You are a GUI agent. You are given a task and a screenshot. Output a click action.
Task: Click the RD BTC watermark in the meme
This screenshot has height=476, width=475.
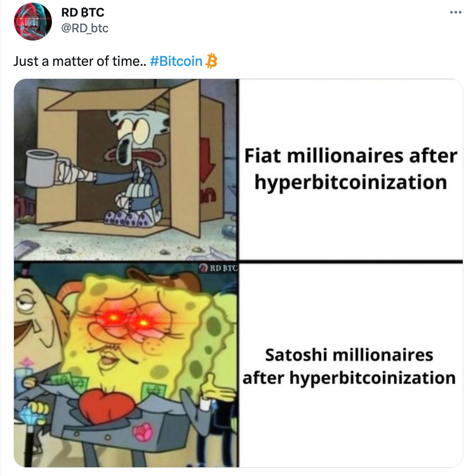click(218, 268)
